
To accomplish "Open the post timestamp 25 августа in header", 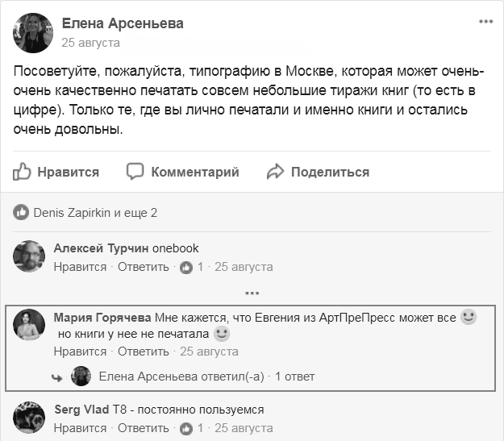I will (91, 42).
